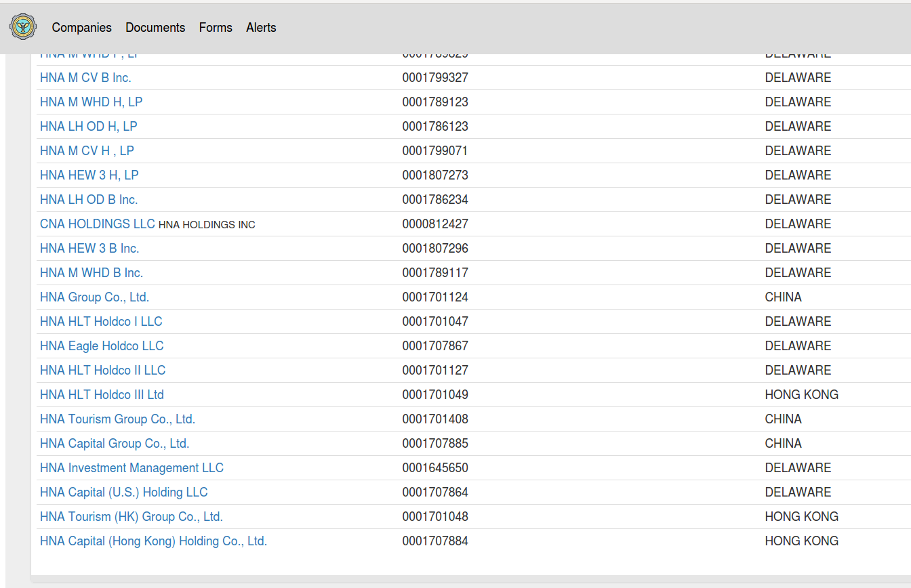This screenshot has width=911, height=588.
Task: Select CIK number 0001789123
Action: coord(435,102)
